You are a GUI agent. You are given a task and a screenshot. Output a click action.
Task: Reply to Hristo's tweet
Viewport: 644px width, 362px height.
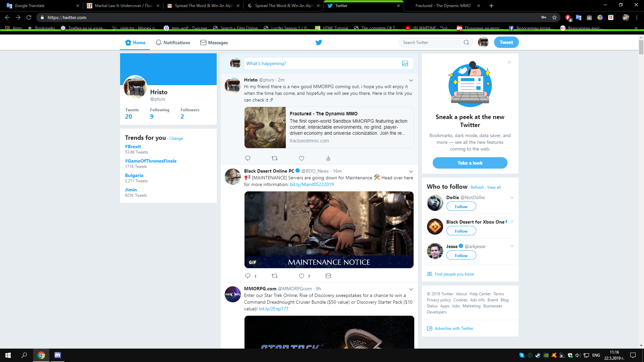(248, 158)
